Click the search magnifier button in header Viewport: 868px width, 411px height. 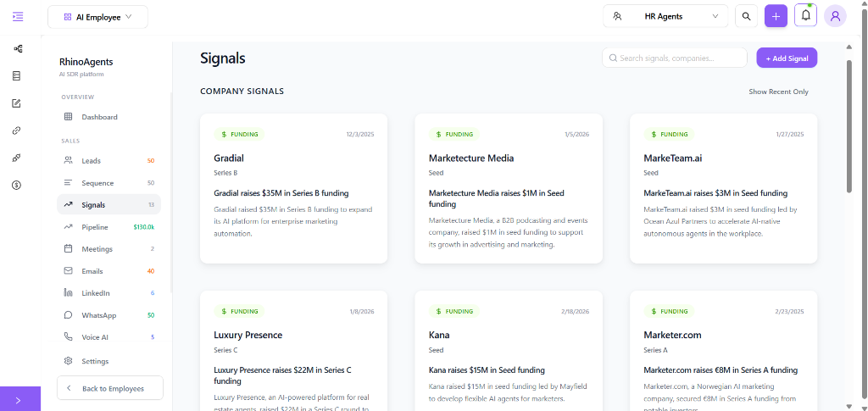[x=746, y=17]
